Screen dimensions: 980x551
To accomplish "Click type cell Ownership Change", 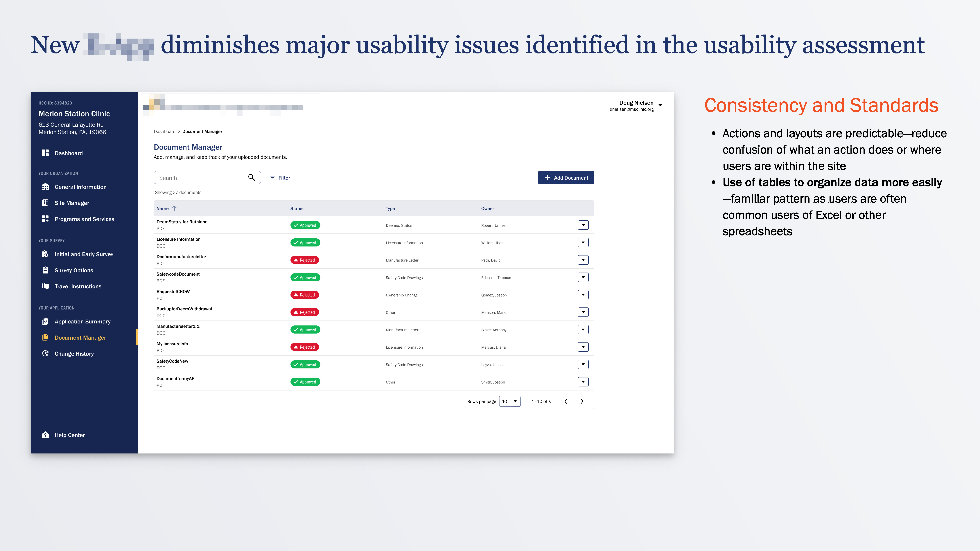I will click(402, 295).
